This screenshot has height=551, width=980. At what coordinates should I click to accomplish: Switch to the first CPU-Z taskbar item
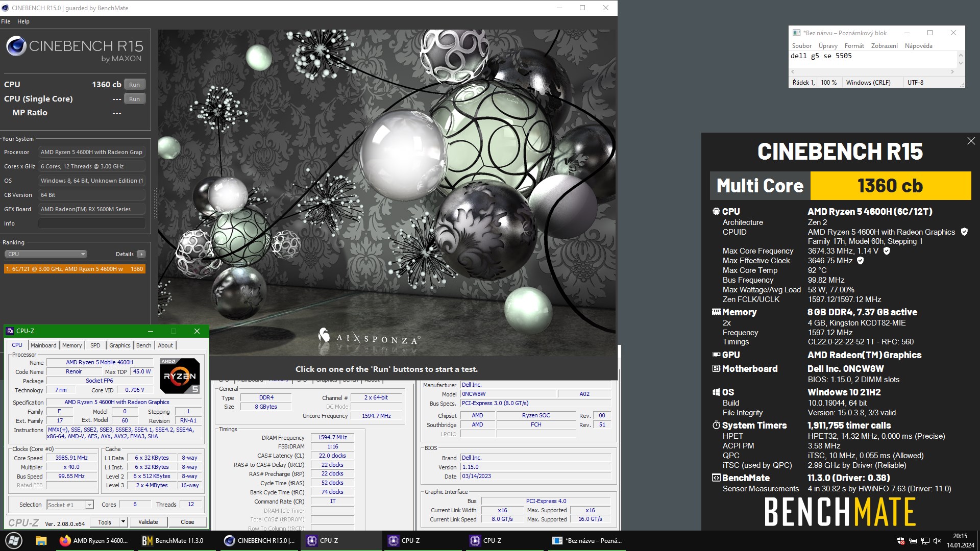coord(340,541)
